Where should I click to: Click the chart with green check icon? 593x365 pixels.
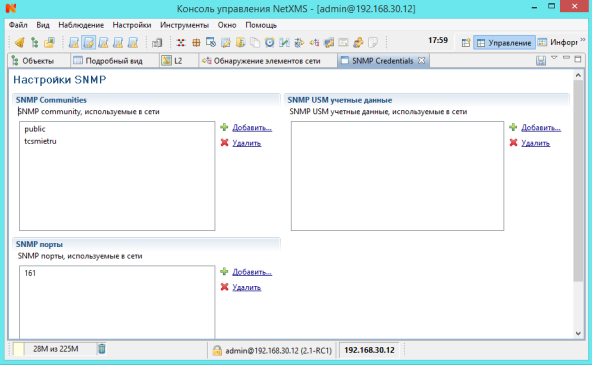[x=284, y=42]
